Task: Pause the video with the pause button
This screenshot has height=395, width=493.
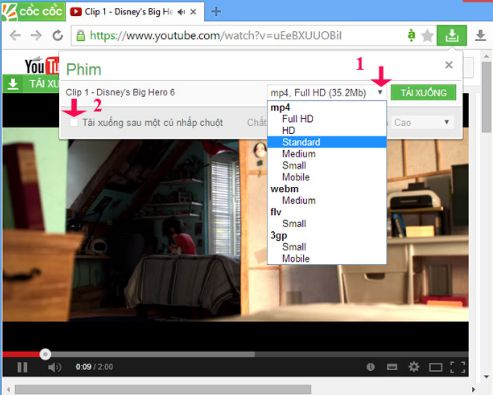Action: click(x=22, y=367)
